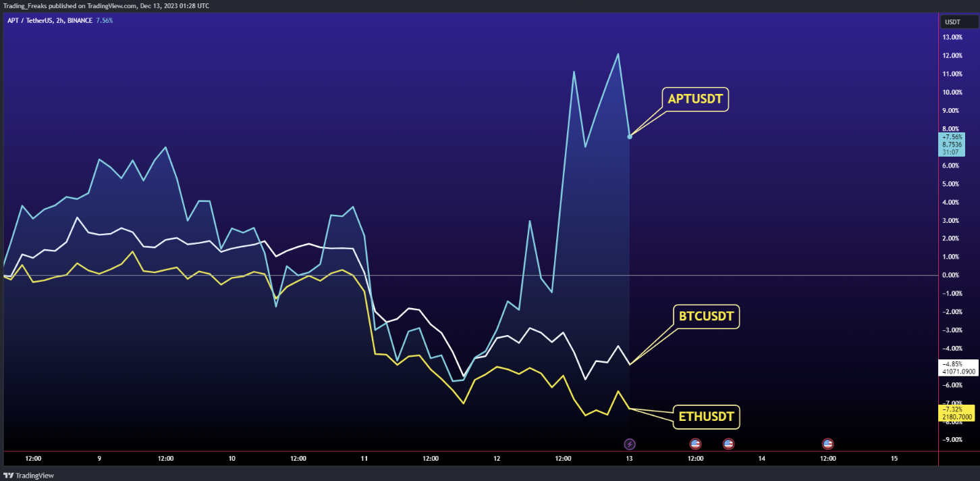This screenshot has height=481, width=980.
Task: Click the 13.00% label on price axis
Action: coord(952,37)
